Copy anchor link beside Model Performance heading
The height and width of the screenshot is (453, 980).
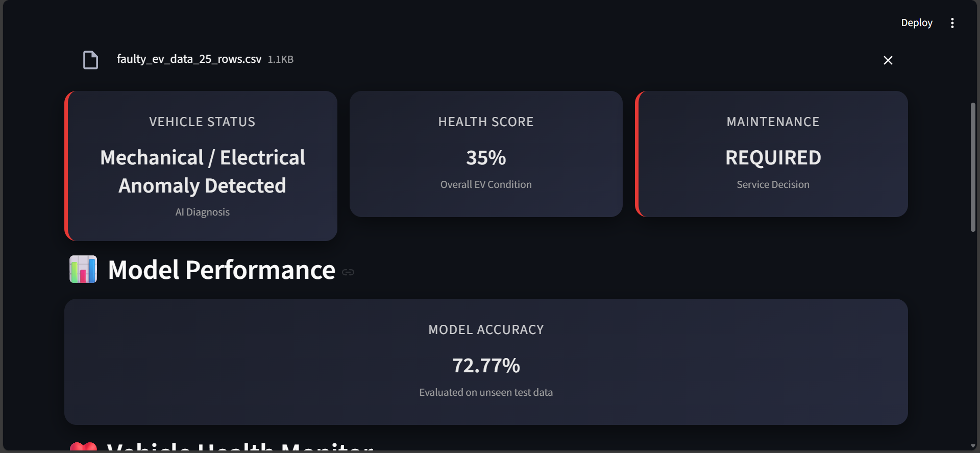(x=348, y=272)
